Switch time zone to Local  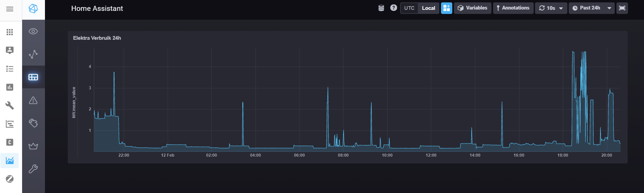tap(428, 8)
